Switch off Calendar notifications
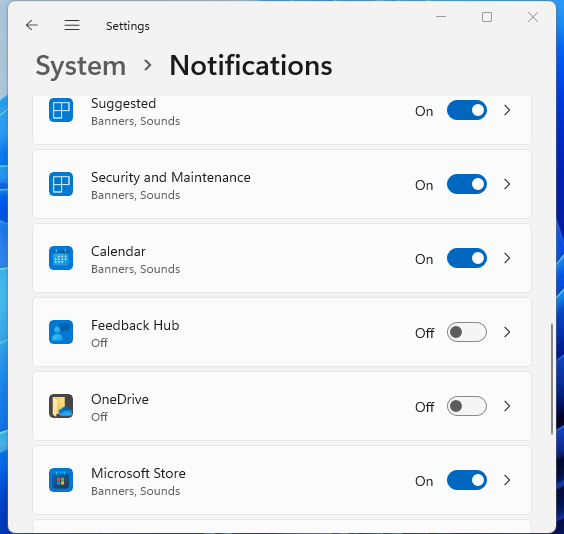564x534 pixels. point(467,258)
